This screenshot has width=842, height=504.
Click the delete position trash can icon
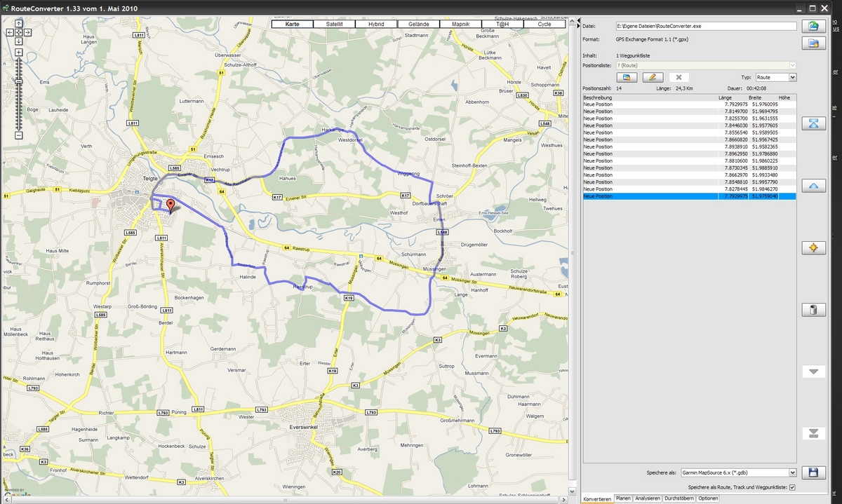[813, 309]
